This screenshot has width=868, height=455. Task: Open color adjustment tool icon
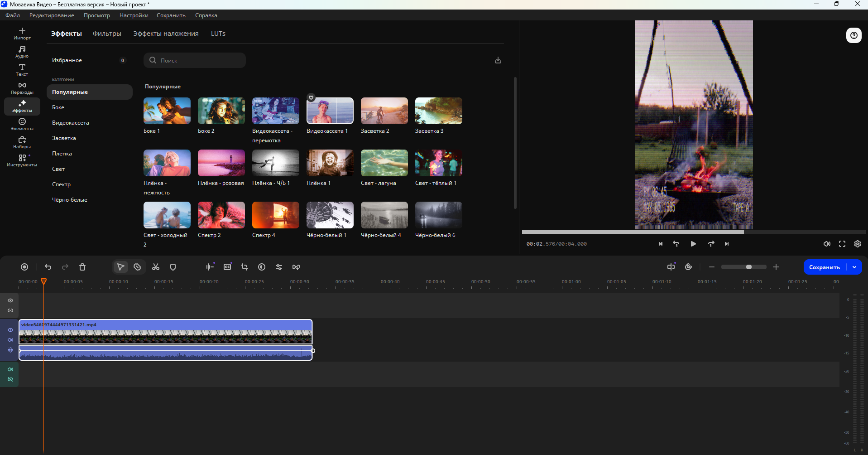click(262, 267)
